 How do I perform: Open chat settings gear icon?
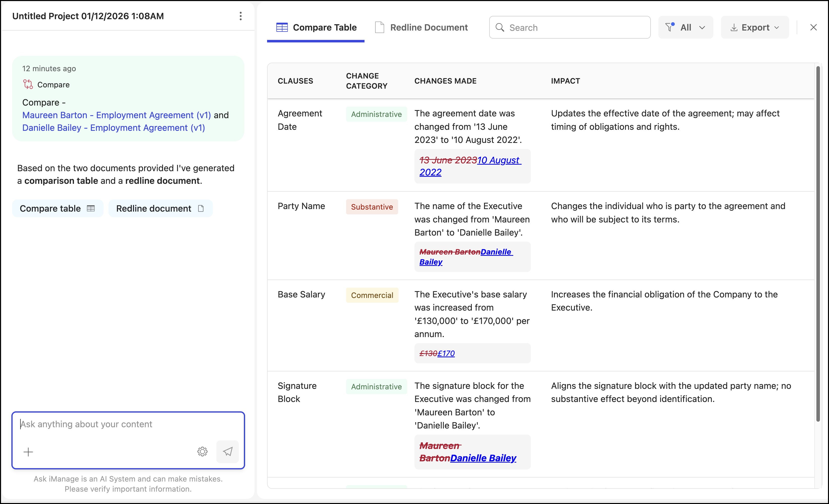pyautogui.click(x=202, y=451)
